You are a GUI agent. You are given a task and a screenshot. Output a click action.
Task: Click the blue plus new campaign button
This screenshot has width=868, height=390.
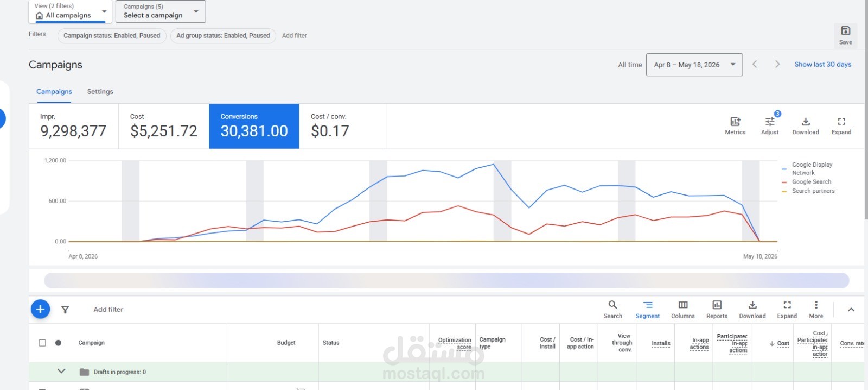click(40, 309)
